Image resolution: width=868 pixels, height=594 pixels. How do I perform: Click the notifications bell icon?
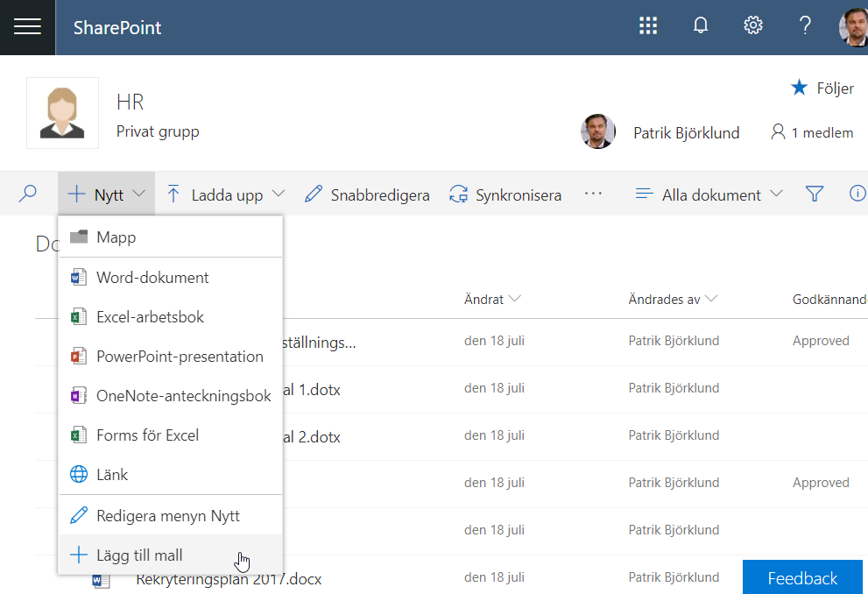pyautogui.click(x=701, y=26)
